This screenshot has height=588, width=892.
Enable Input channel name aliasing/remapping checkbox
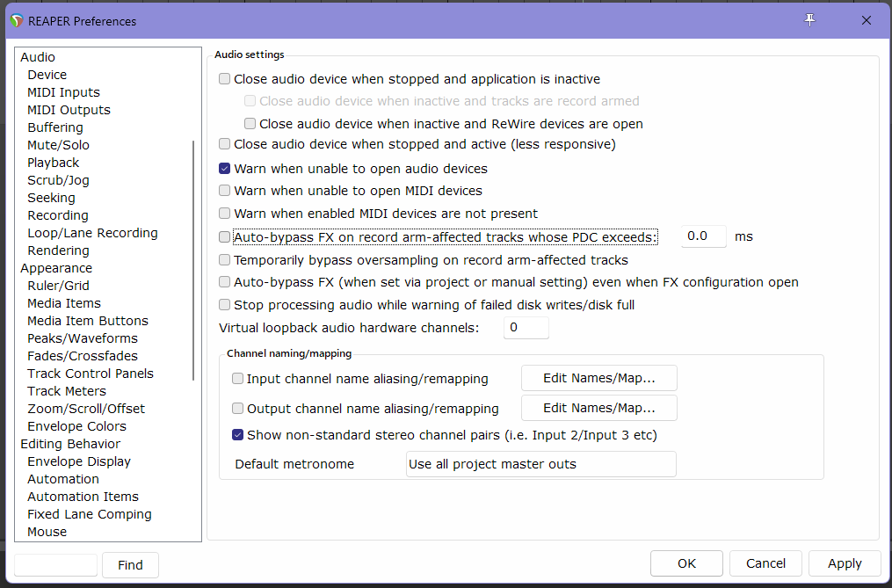coord(238,379)
